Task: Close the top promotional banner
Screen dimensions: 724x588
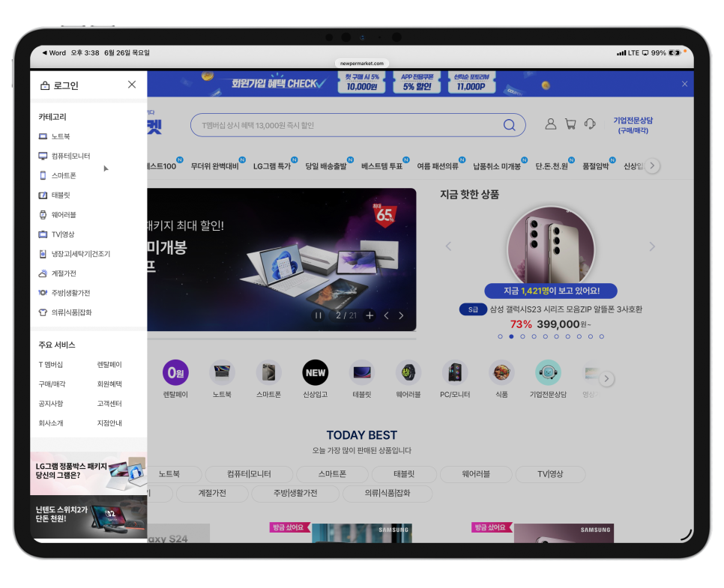Action: [x=685, y=84]
